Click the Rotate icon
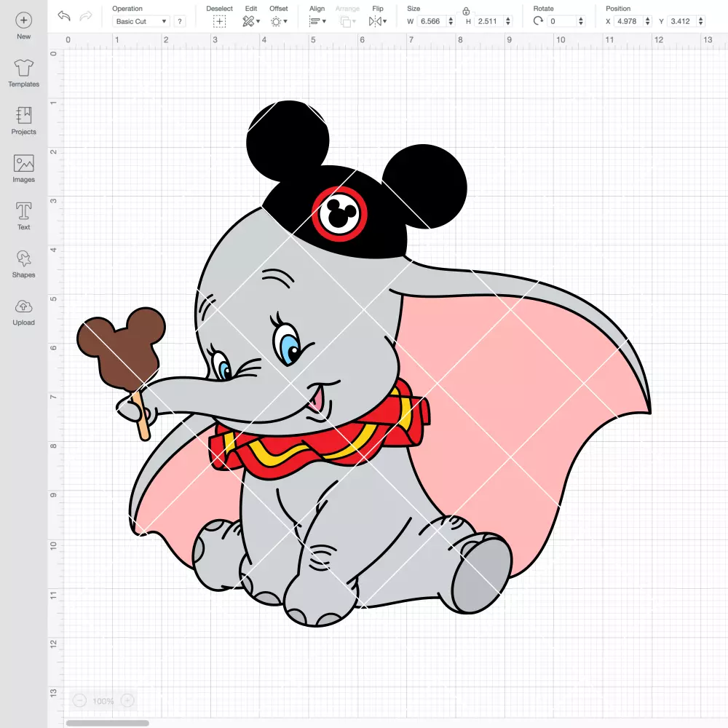The width and height of the screenshot is (728, 728). coord(538,21)
